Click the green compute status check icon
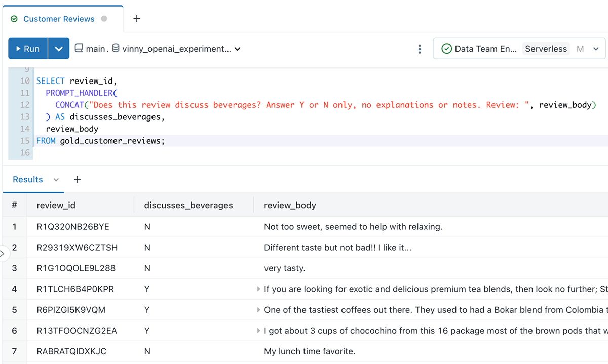This screenshot has width=608, height=364. (x=446, y=49)
